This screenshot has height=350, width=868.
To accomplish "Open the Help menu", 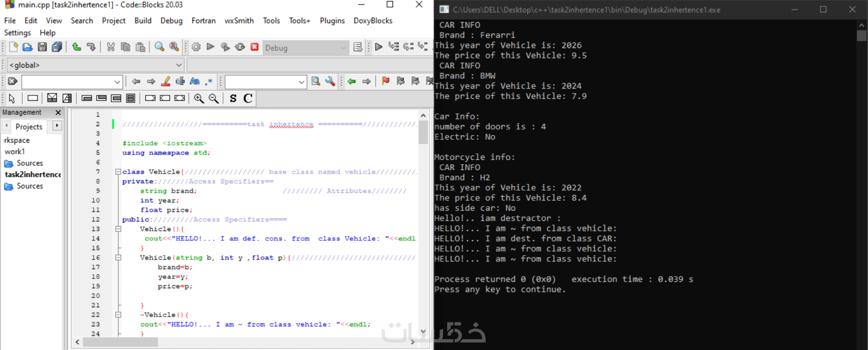I will click(x=48, y=33).
